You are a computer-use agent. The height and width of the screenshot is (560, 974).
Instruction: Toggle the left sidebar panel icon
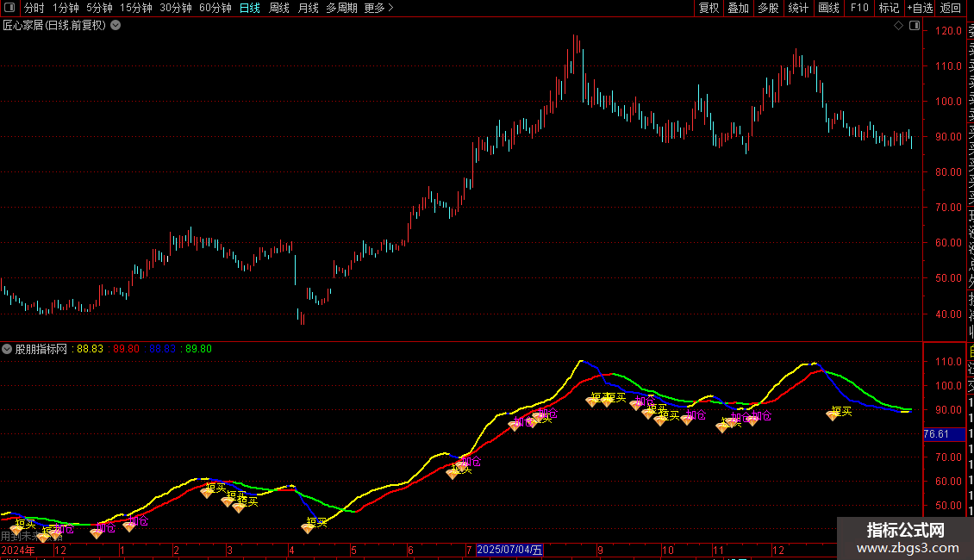tap(9, 8)
